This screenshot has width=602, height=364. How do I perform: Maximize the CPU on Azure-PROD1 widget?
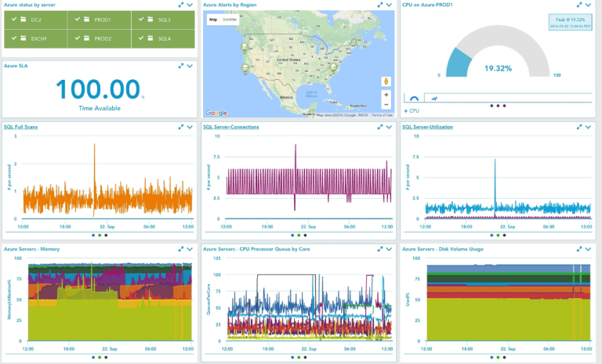pos(579,5)
